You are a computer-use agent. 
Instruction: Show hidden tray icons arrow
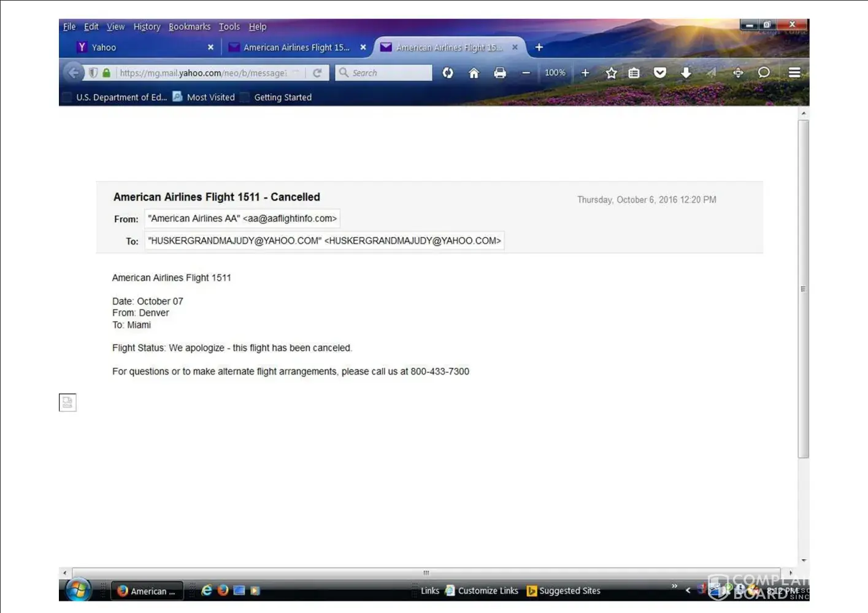click(688, 590)
